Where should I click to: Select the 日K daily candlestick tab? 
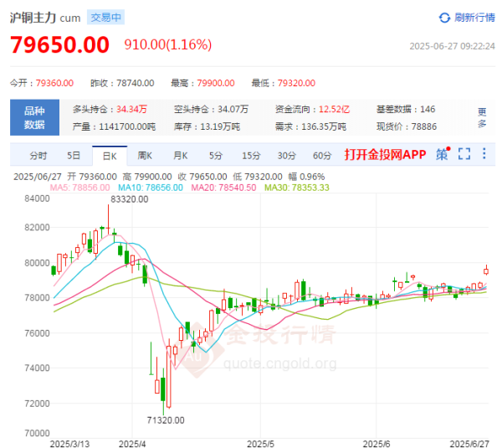click(x=110, y=156)
